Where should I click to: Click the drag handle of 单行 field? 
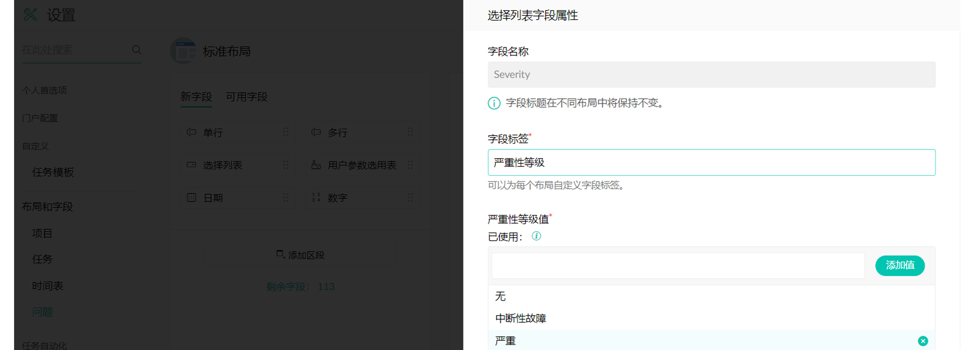click(285, 132)
